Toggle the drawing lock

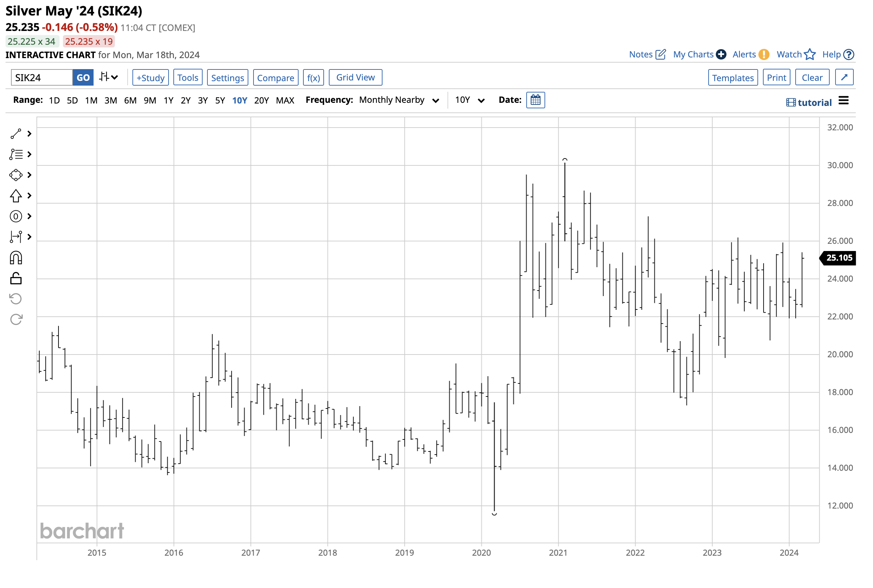coord(16,278)
